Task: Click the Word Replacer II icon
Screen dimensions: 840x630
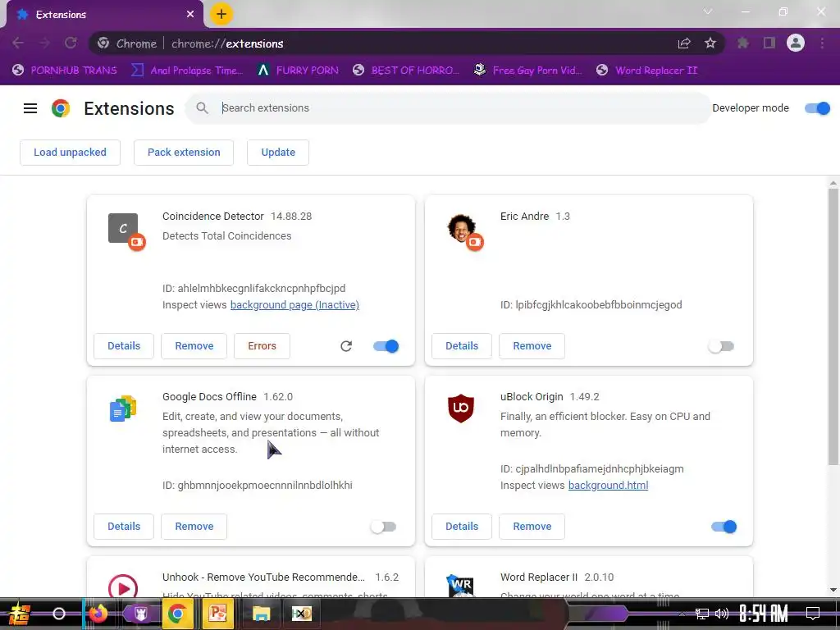Action: (461, 585)
